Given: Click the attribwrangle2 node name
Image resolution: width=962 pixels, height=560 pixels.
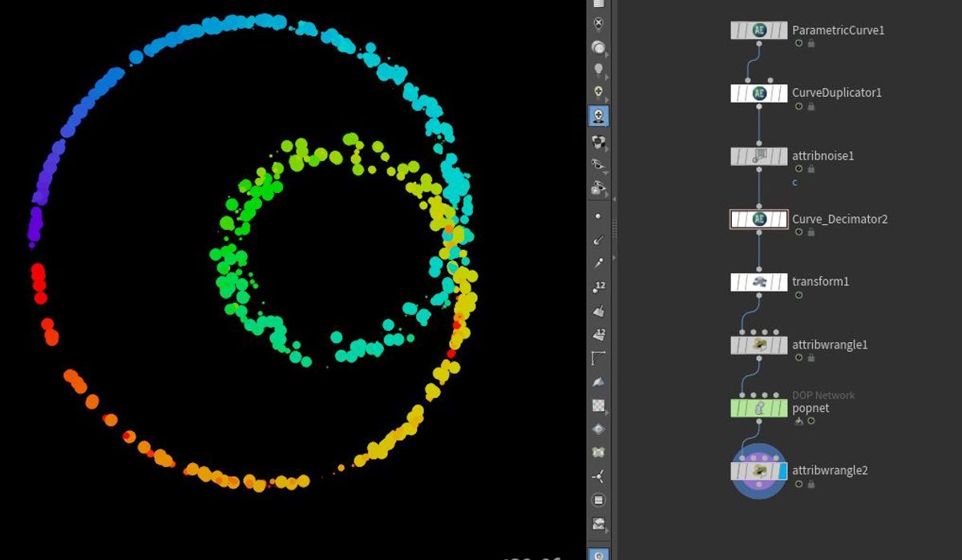Looking at the screenshot, I should coord(830,471).
